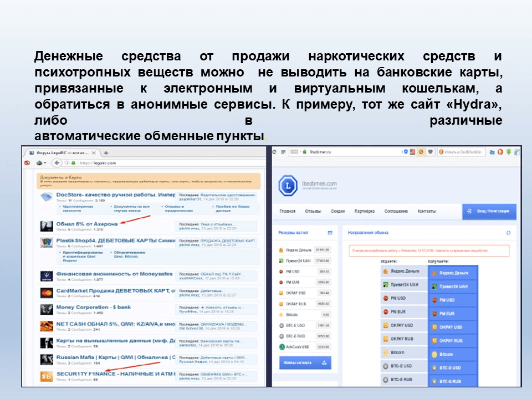Click 'BTC-E RUB' in the reserves list
532x399 pixels.
pos(304,336)
